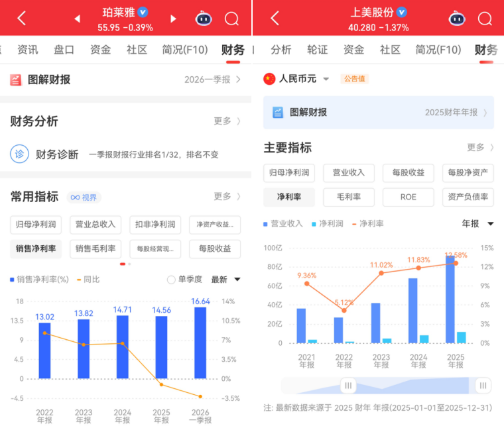This screenshot has height=430, width=504.
Task: Tap the 珀莱雅 verified badge
Action: coord(143,12)
